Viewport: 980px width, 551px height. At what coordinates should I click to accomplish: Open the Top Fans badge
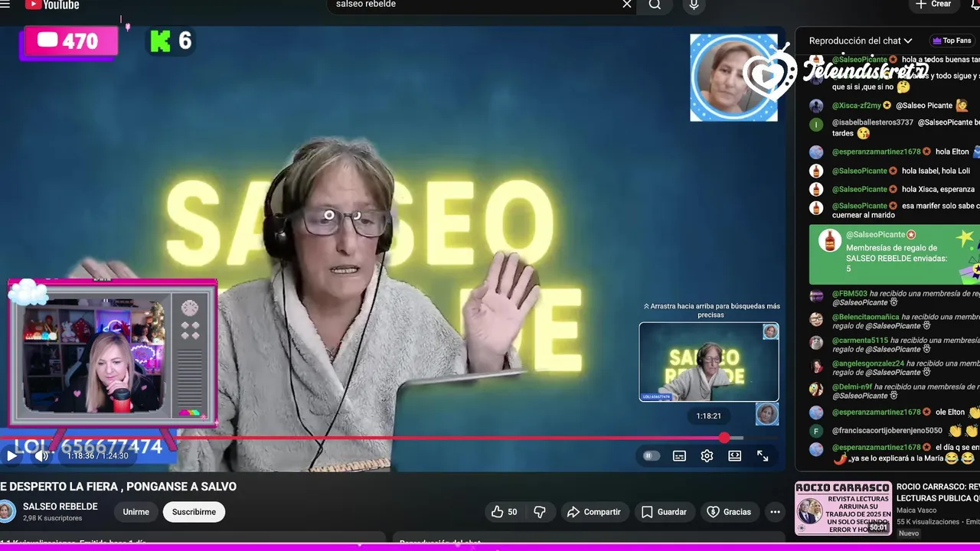[x=952, y=41]
